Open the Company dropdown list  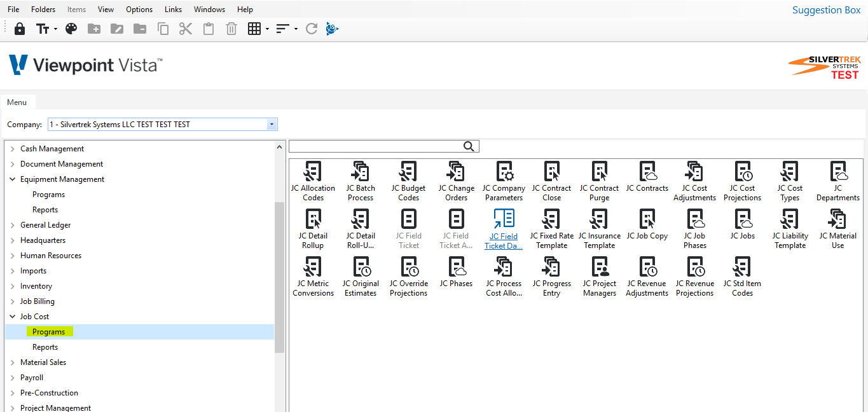click(x=272, y=125)
